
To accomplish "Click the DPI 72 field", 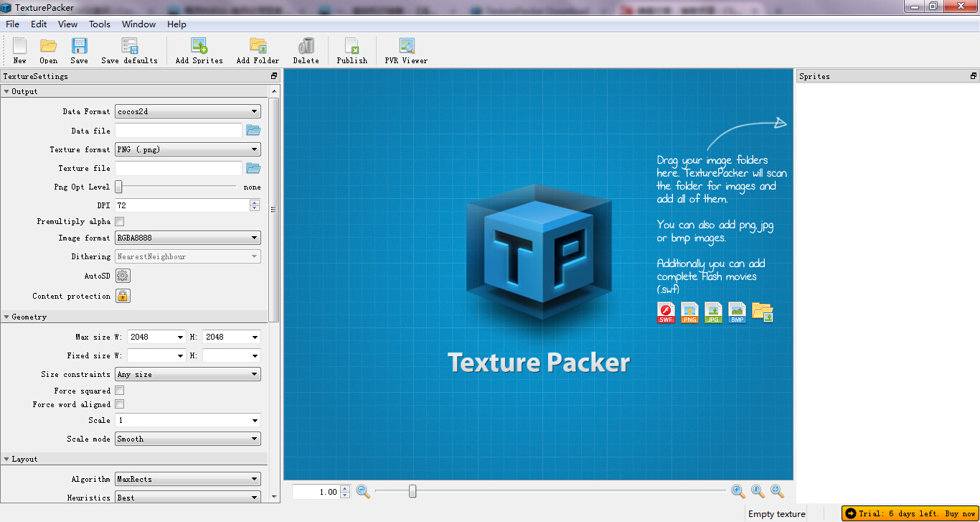I will [182, 205].
